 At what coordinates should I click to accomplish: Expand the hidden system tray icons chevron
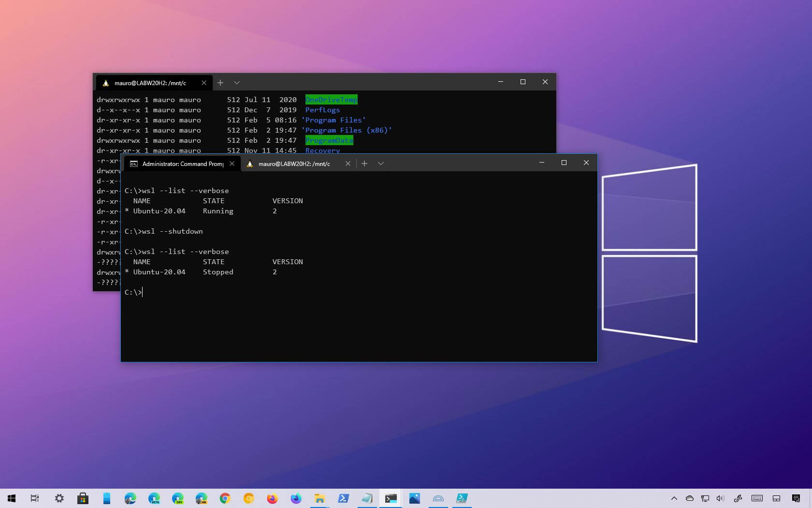coord(674,498)
